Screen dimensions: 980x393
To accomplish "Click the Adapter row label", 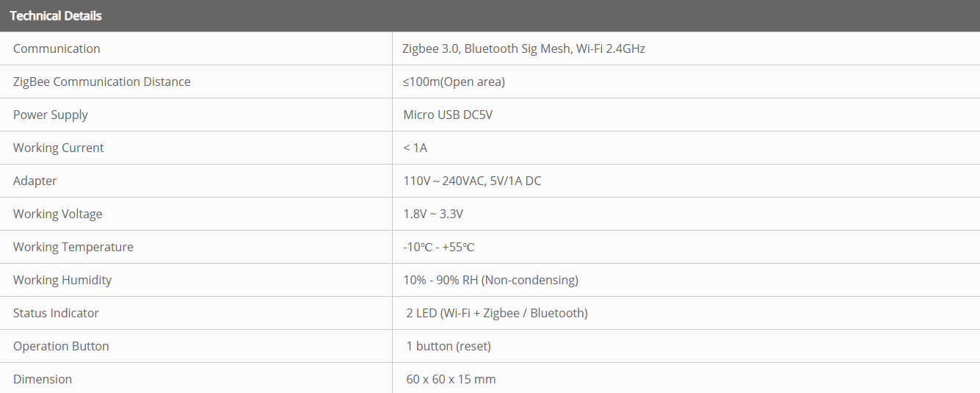I will click(x=35, y=181).
